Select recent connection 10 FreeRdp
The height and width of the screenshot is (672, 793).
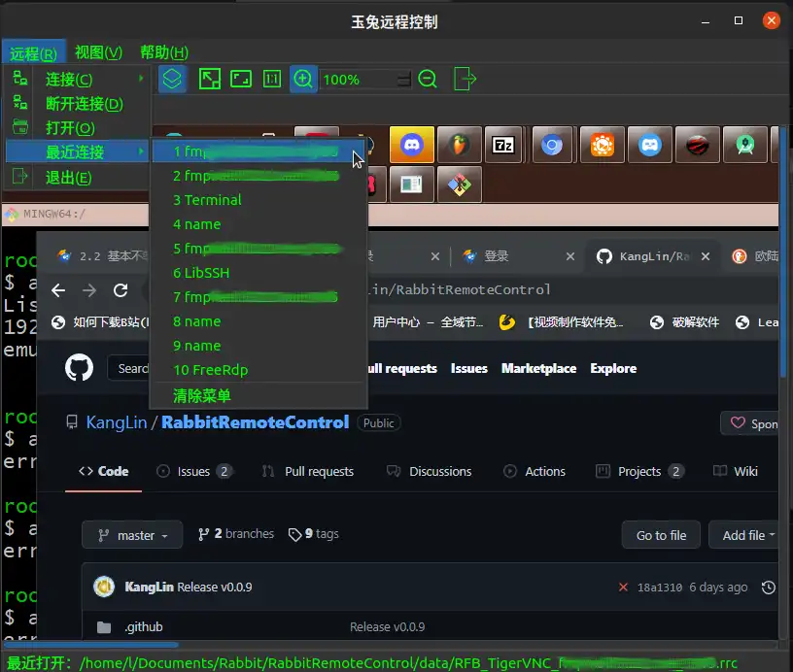coord(258,370)
